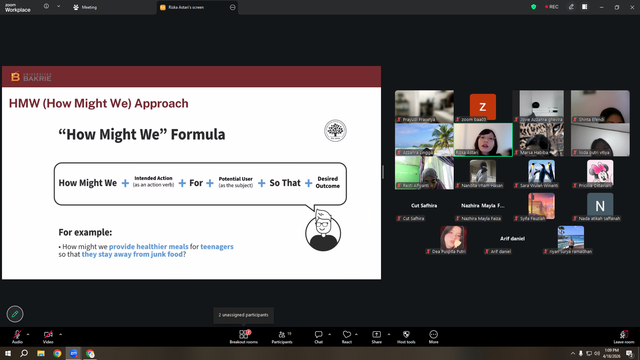Open File Explorer from the taskbar
The height and width of the screenshot is (360, 640).
41,353
